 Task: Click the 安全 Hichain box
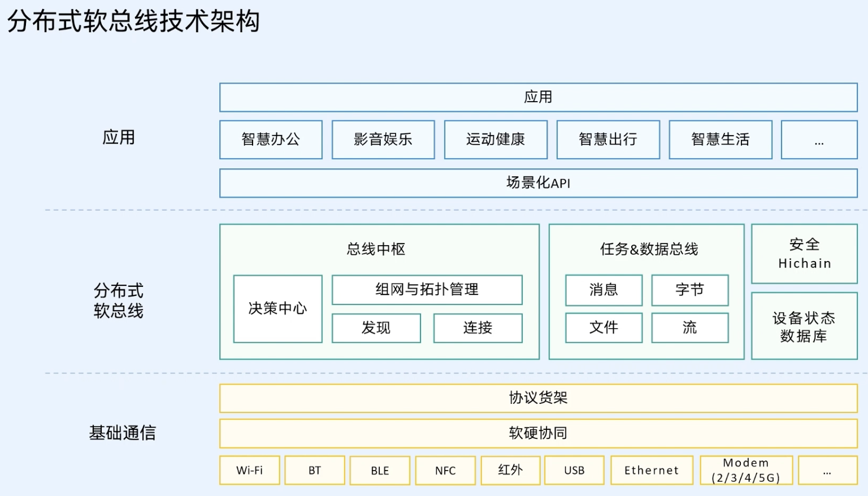point(805,254)
